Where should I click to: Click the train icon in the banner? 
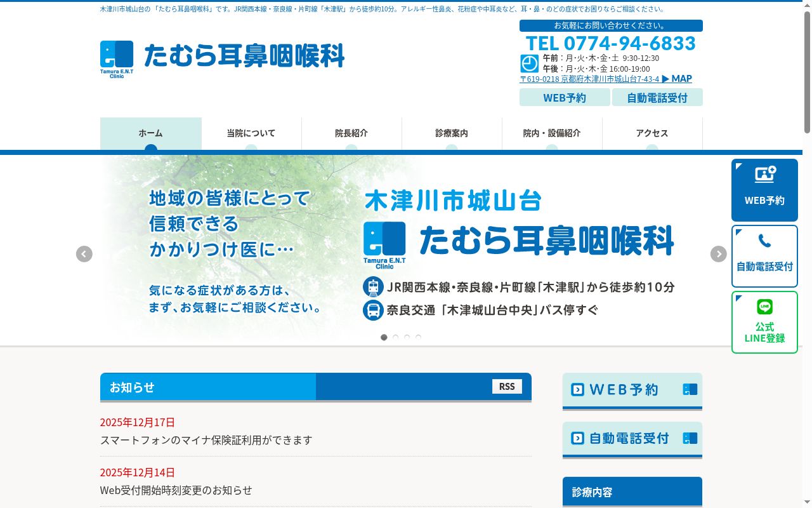pyautogui.click(x=373, y=287)
